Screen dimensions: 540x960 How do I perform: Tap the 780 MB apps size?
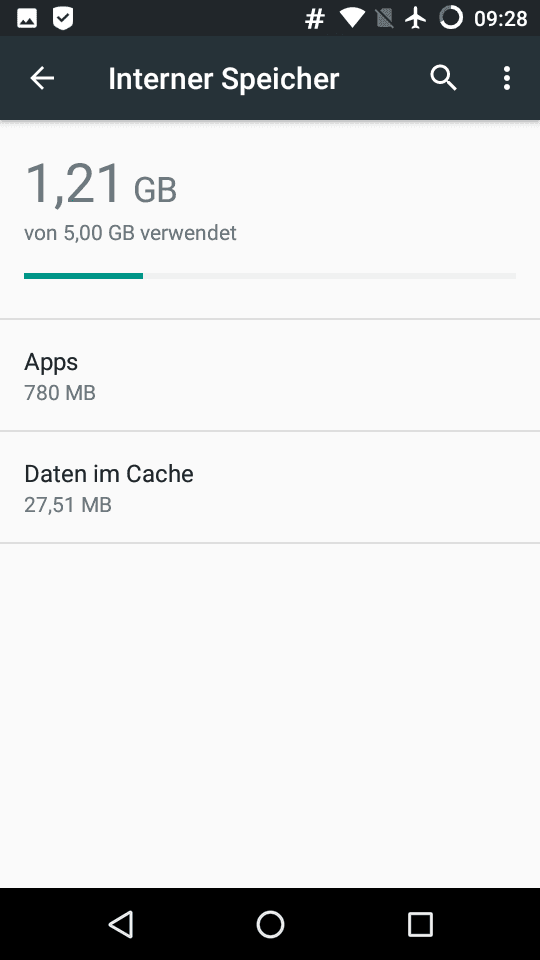click(x=60, y=393)
